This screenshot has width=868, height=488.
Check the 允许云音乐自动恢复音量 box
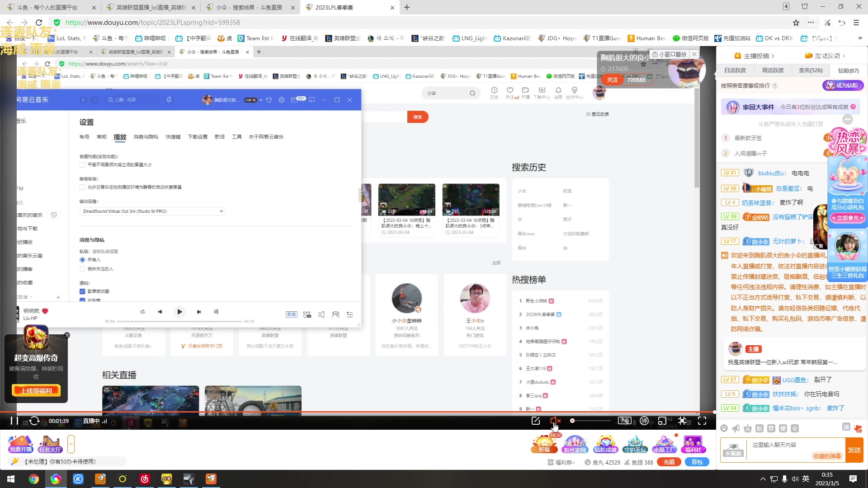tap(82, 187)
